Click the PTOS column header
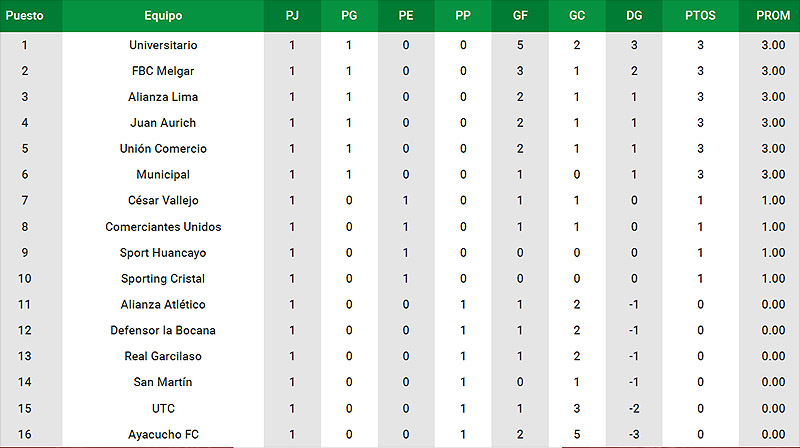The height and width of the screenshot is (448, 800). [701, 16]
